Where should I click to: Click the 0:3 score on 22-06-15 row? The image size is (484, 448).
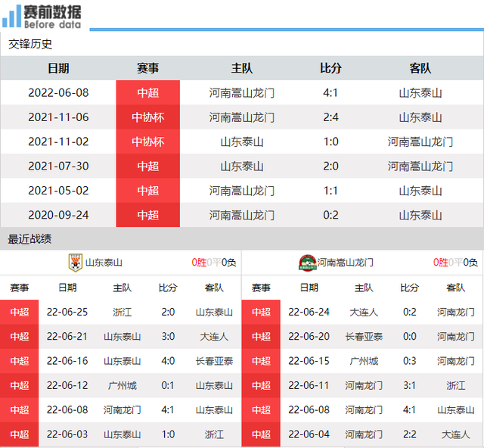(x=410, y=361)
